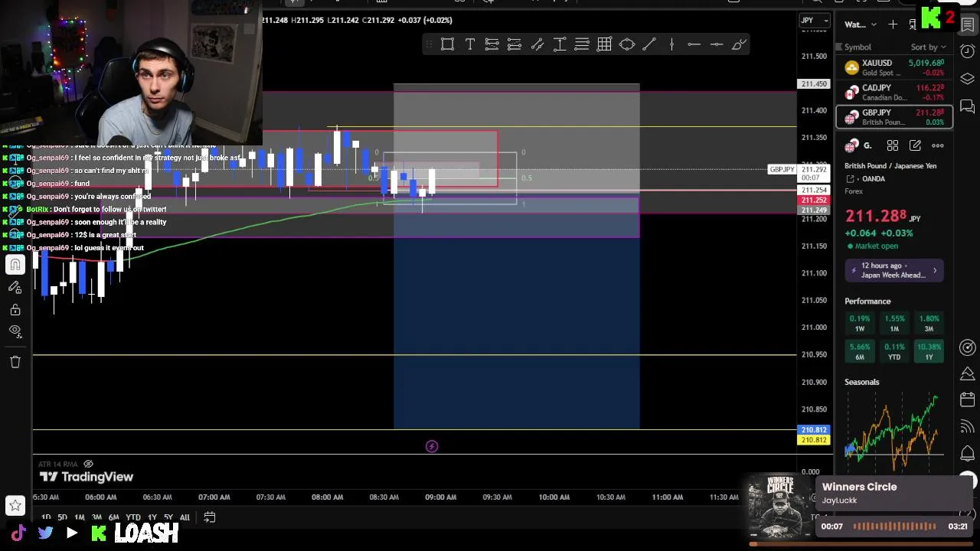
Task: Click the Market open status text
Action: pyautogui.click(x=877, y=246)
